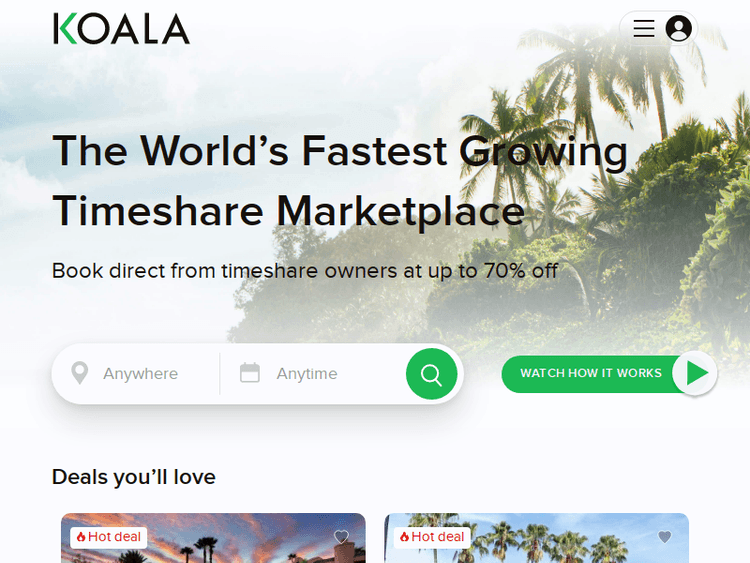The width and height of the screenshot is (750, 563).
Task: Click the second Hot deal badge
Action: [432, 537]
